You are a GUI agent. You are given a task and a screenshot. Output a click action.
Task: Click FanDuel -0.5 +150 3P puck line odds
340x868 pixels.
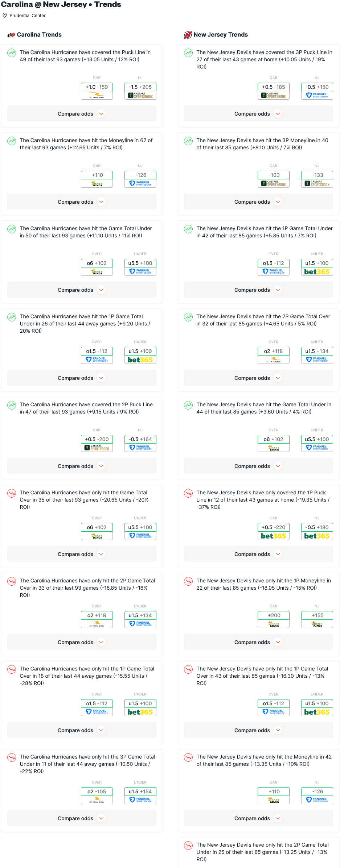(317, 91)
